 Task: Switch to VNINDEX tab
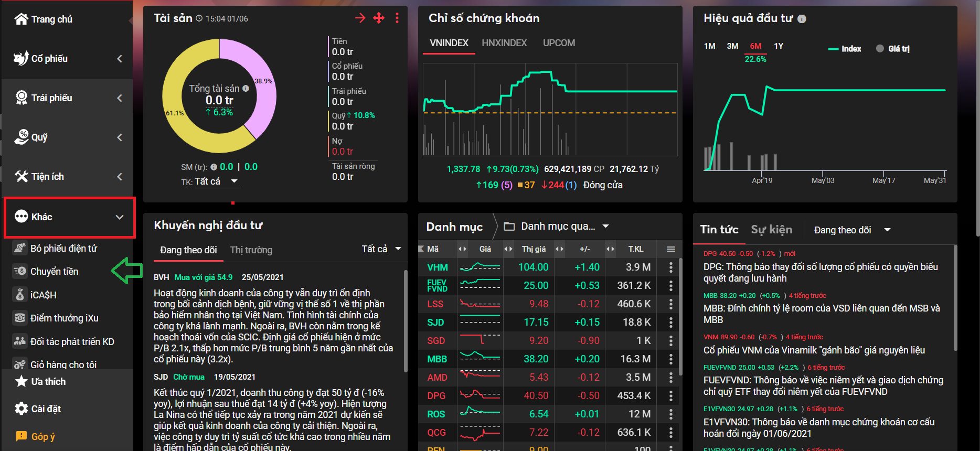(449, 43)
